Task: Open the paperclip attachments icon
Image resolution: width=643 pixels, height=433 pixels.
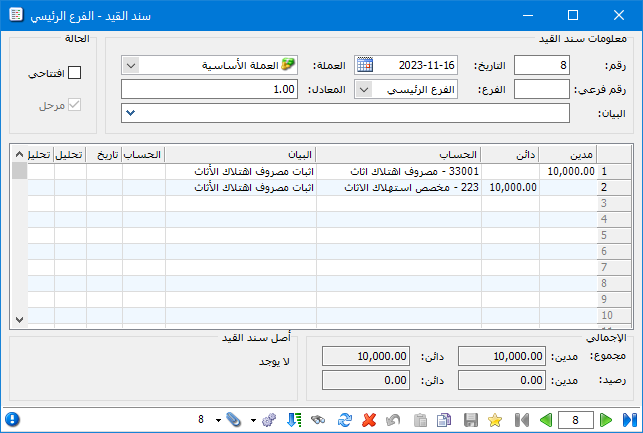Action: coord(233,420)
